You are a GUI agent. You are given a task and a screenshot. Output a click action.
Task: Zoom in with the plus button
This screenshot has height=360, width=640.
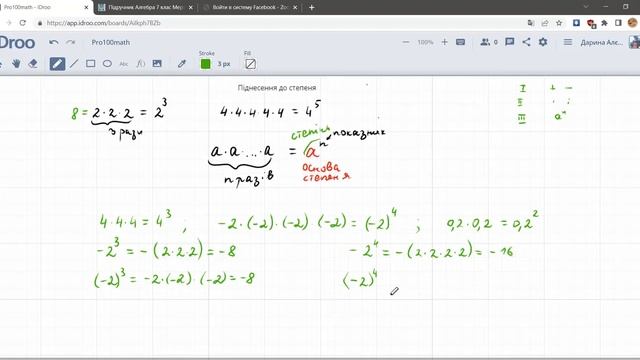tap(444, 42)
